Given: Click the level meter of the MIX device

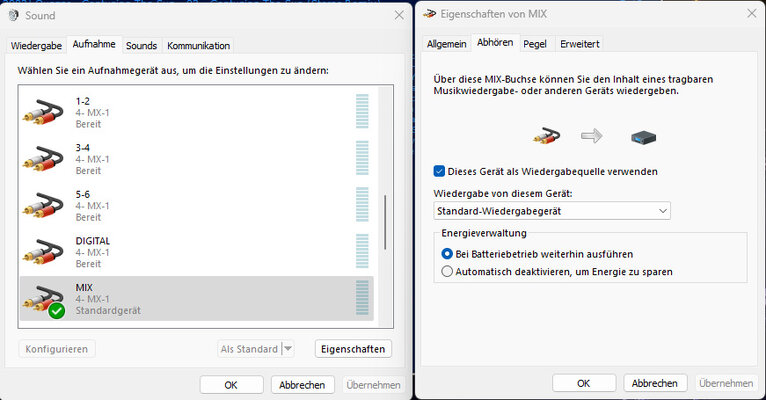Looking at the screenshot, I should tap(362, 297).
